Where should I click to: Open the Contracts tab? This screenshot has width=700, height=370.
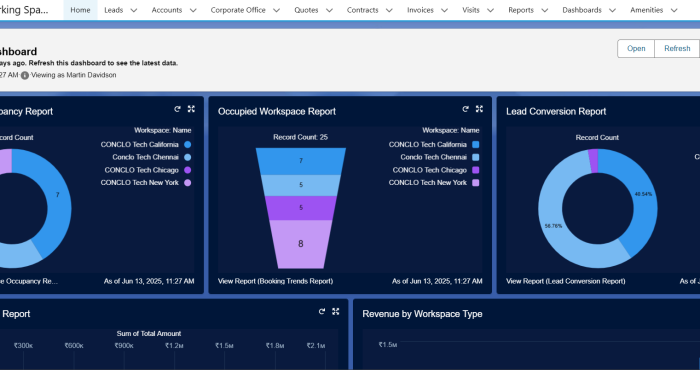coord(362,10)
